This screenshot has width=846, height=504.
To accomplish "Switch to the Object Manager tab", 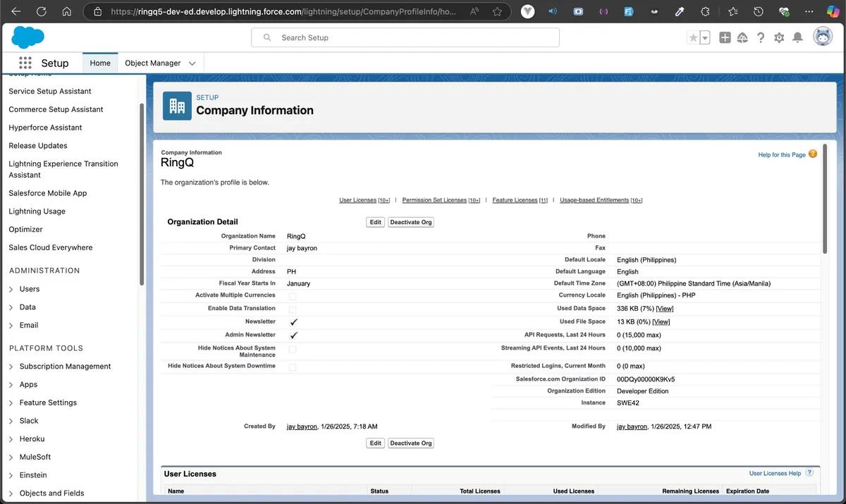I will pyautogui.click(x=153, y=63).
